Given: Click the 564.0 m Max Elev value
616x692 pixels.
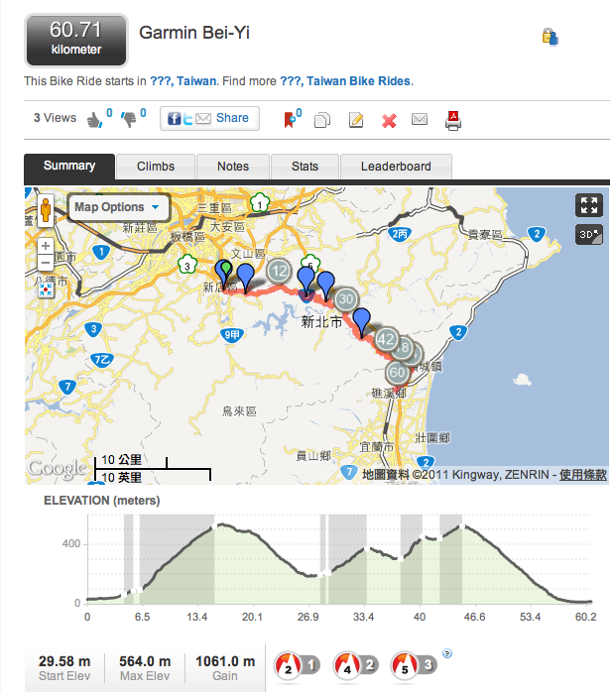Looking at the screenshot, I should click(145, 661).
